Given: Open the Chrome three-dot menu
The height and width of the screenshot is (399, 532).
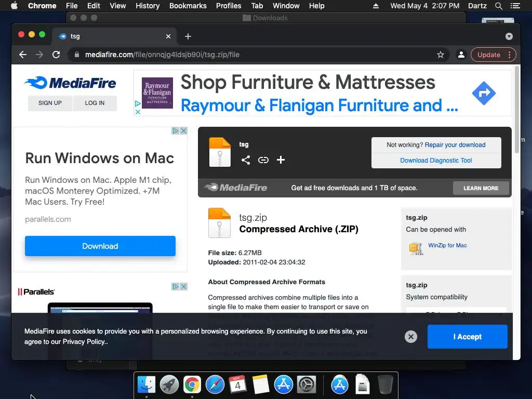Looking at the screenshot, I should pos(509,55).
